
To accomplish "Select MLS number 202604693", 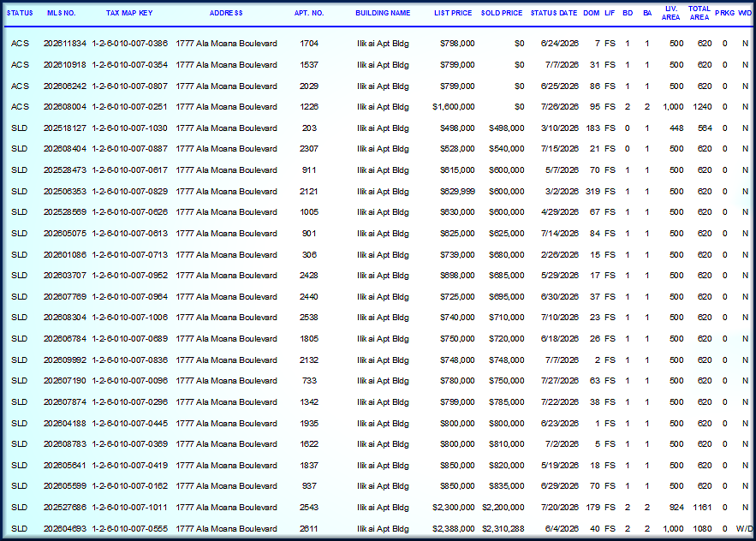I will (64, 528).
